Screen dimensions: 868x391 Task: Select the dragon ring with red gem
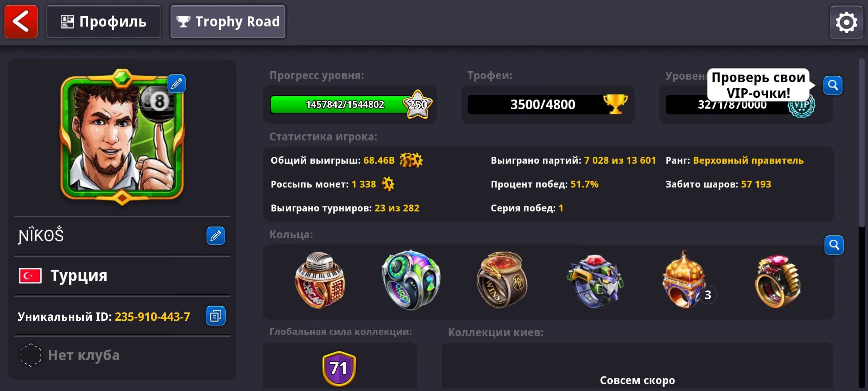[x=502, y=280]
